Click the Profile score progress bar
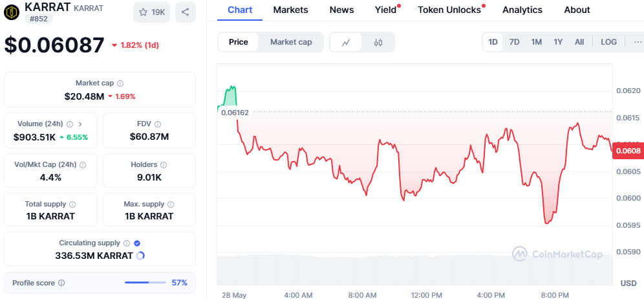The height and width of the screenshot is (299, 644). point(145,283)
